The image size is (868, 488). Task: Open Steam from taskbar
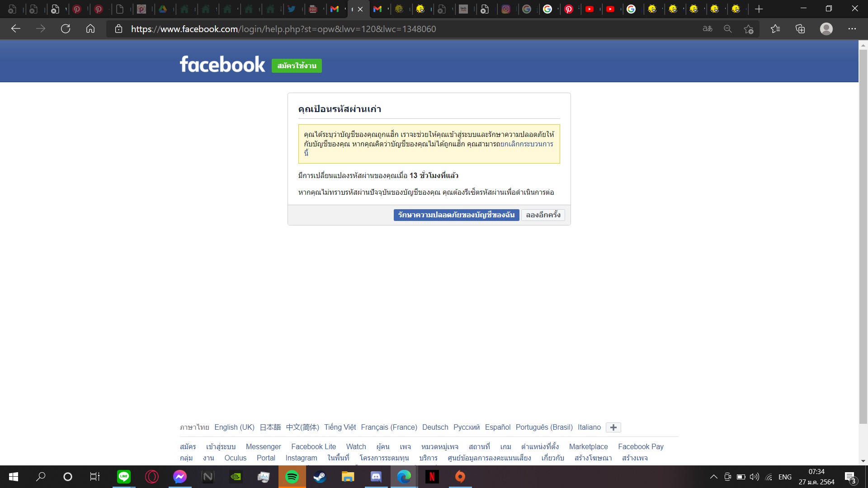[320, 477]
